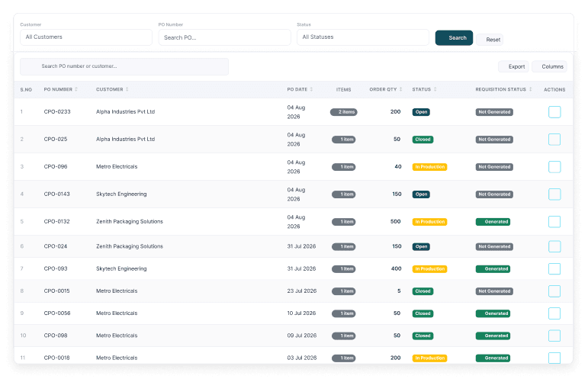Sort by Order Qty column icon

point(401,89)
